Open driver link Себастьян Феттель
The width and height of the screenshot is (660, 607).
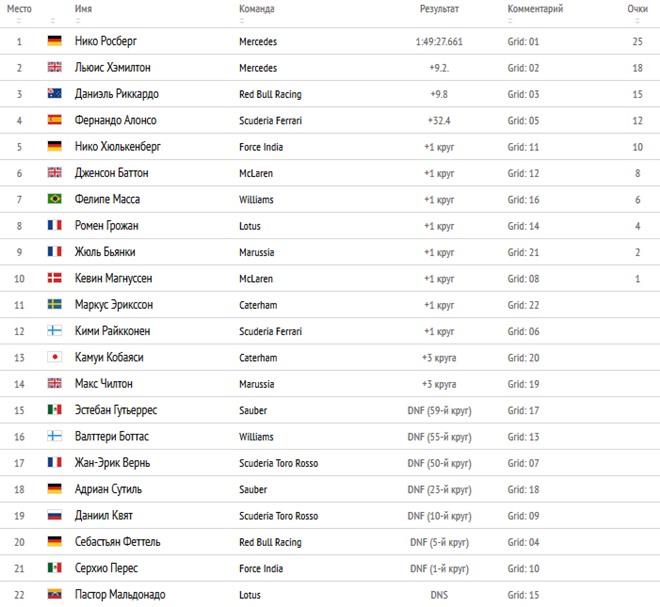click(x=117, y=541)
